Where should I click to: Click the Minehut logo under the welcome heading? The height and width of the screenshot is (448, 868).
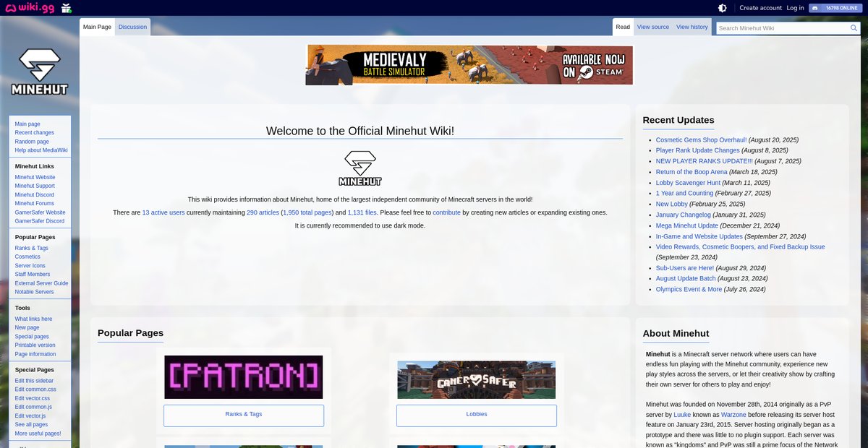tap(360, 168)
